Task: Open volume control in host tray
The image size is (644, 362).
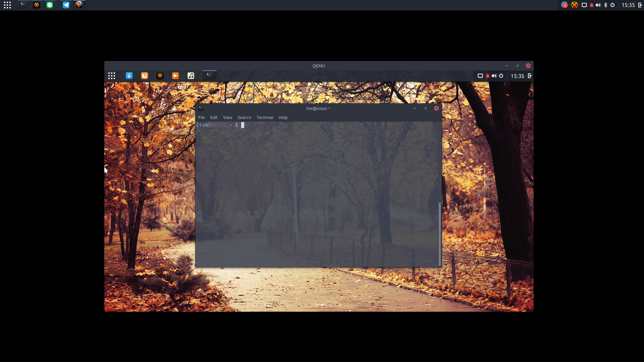Action: (598, 5)
